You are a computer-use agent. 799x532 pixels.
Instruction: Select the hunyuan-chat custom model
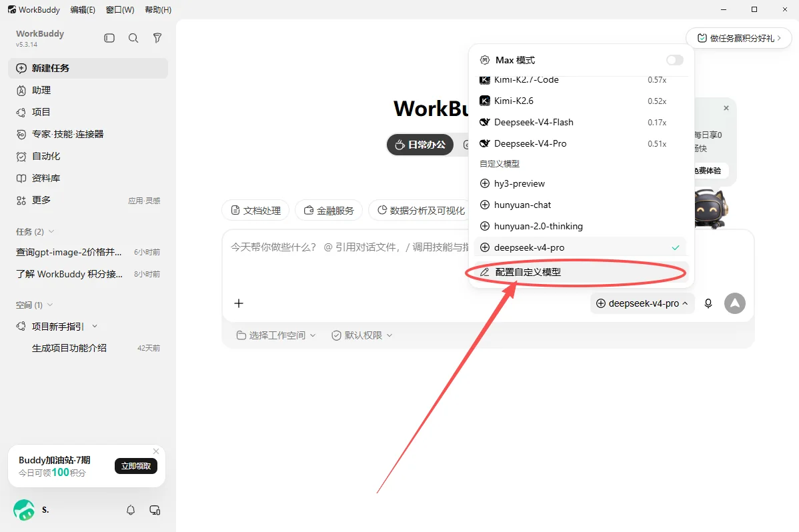pos(581,205)
